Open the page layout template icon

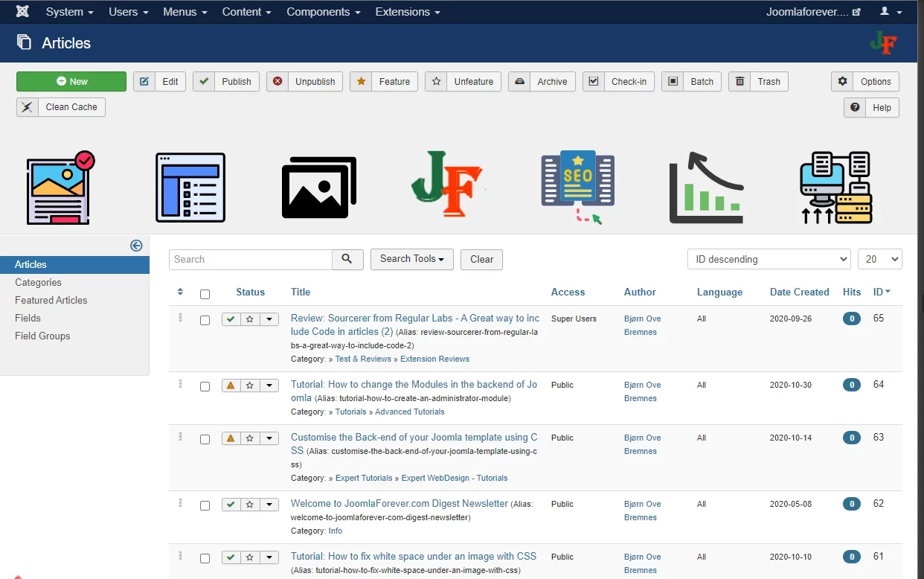pyautogui.click(x=190, y=187)
